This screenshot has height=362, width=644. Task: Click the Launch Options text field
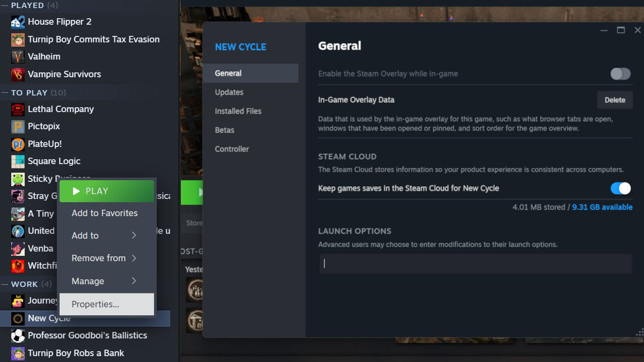(x=476, y=264)
